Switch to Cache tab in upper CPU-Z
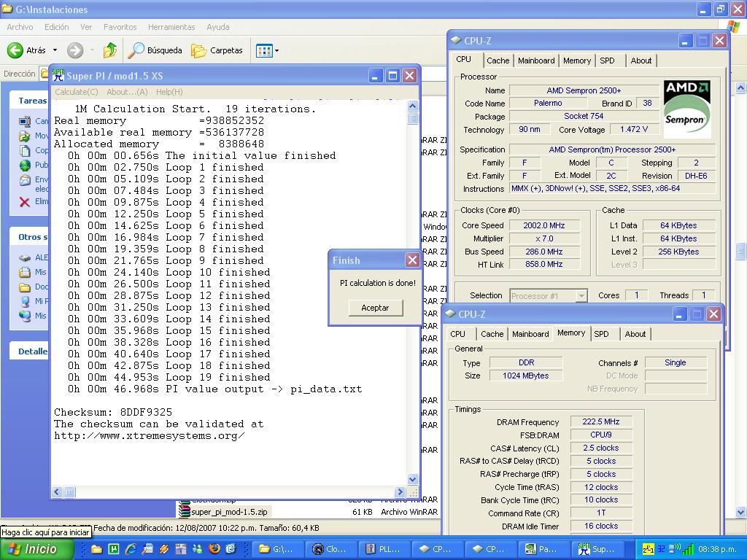This screenshot has width=747, height=560. (x=498, y=61)
